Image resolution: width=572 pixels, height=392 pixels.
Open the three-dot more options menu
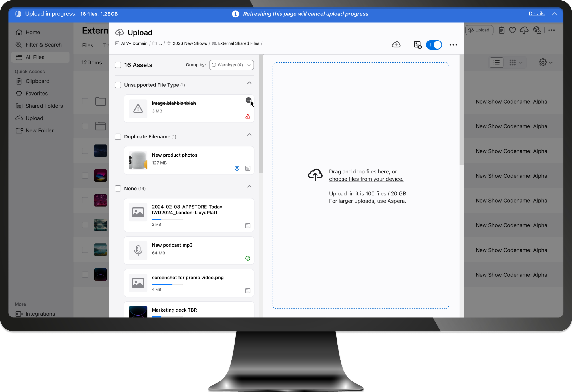click(453, 45)
